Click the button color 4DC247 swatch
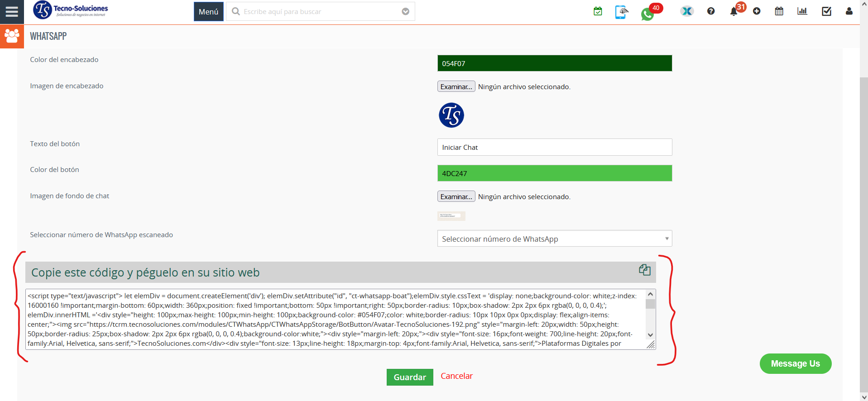The height and width of the screenshot is (401, 868). click(x=554, y=173)
